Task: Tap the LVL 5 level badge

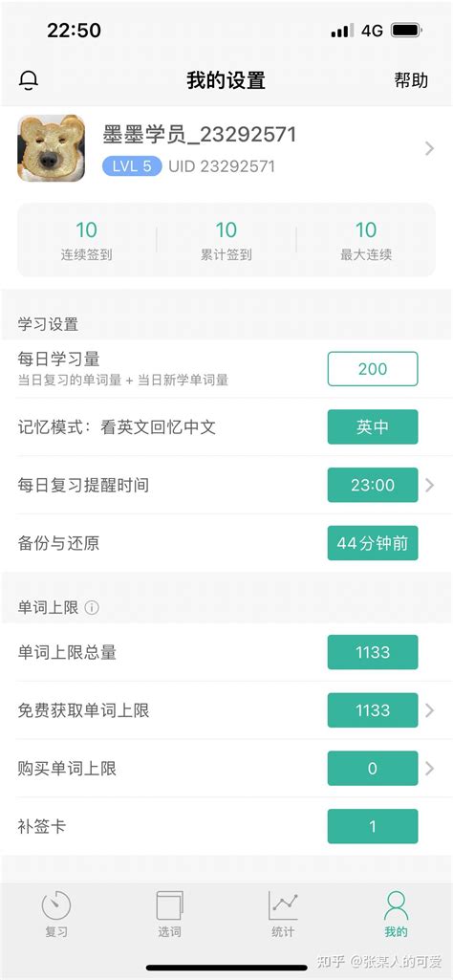Action: tap(132, 166)
